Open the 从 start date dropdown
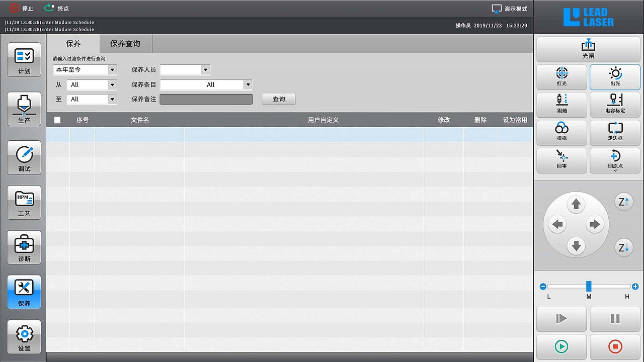644x362 pixels. click(x=92, y=85)
